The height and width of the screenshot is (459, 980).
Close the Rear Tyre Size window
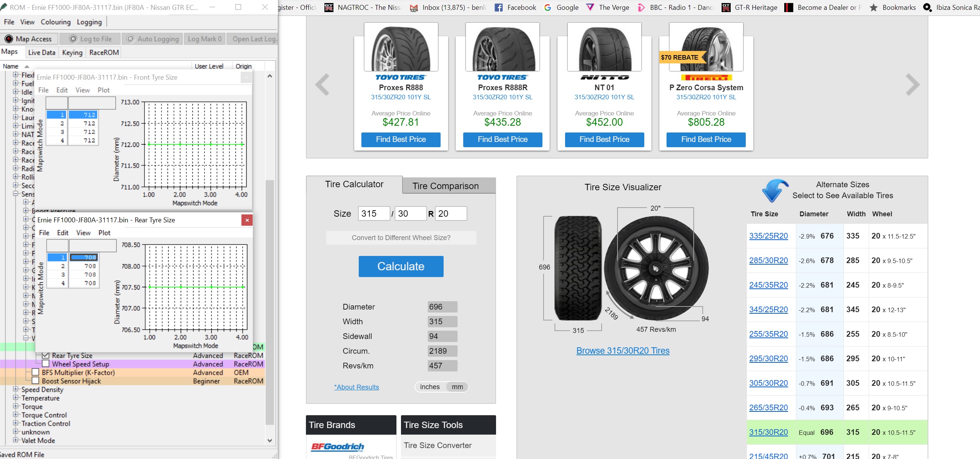click(247, 220)
